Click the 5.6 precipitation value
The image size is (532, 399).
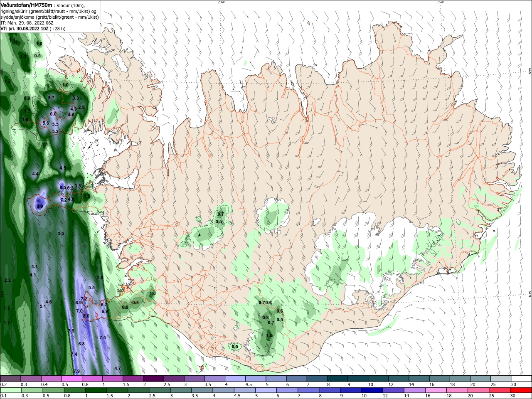click(46, 123)
